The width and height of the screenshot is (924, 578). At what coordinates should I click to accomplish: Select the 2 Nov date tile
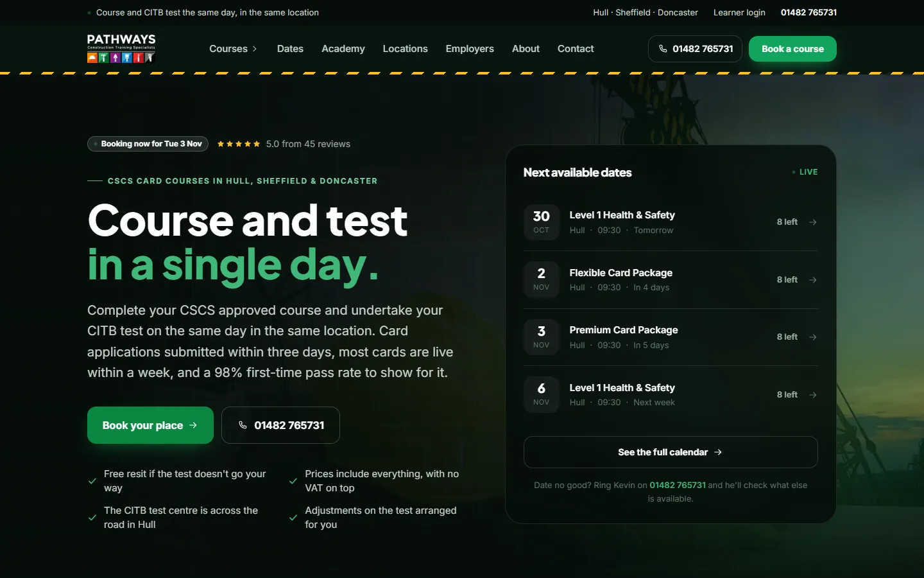pos(541,279)
